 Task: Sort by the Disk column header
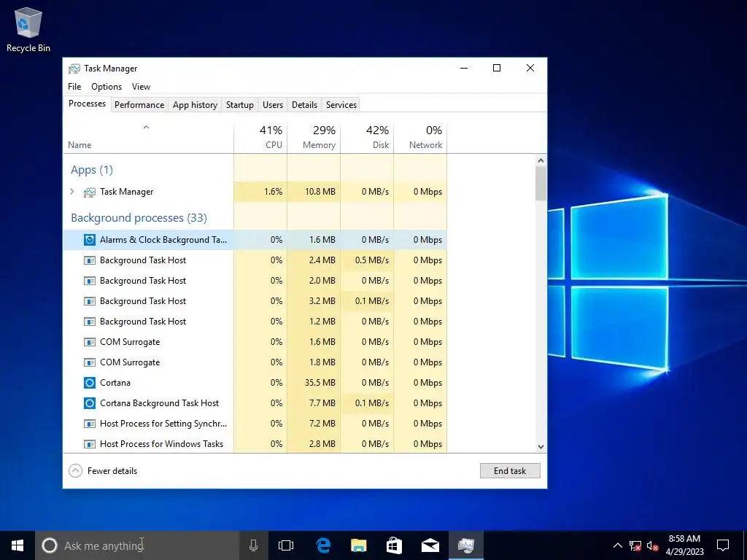tap(368, 138)
